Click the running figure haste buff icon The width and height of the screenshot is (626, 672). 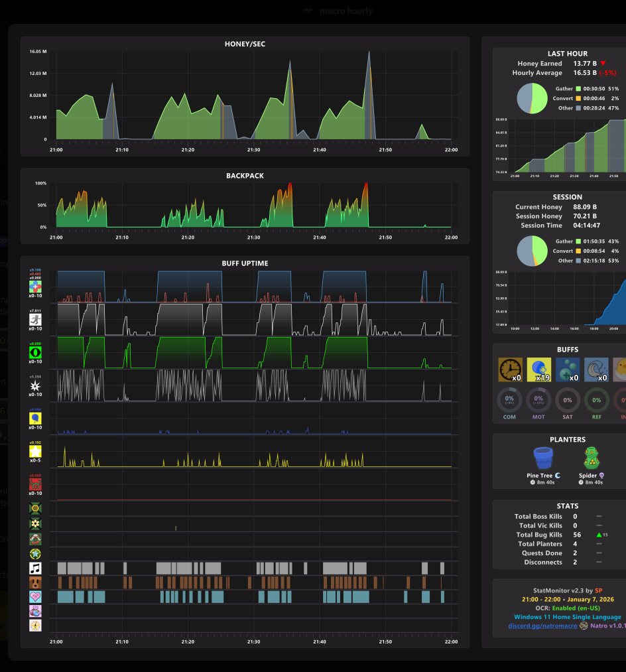35,320
